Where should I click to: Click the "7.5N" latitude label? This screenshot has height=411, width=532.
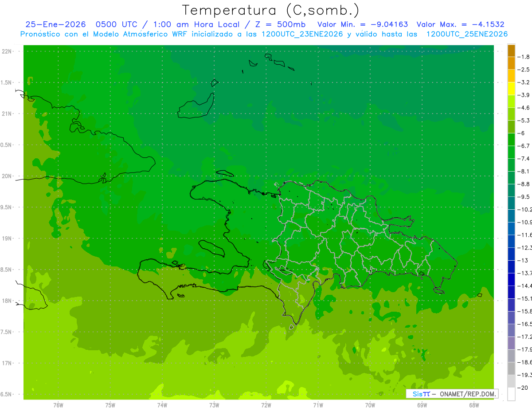tap(6, 332)
